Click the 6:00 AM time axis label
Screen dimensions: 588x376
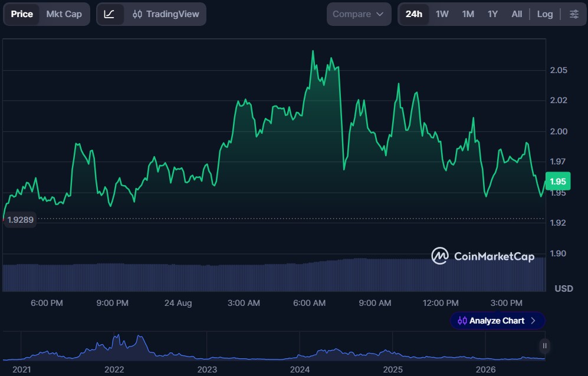point(310,303)
